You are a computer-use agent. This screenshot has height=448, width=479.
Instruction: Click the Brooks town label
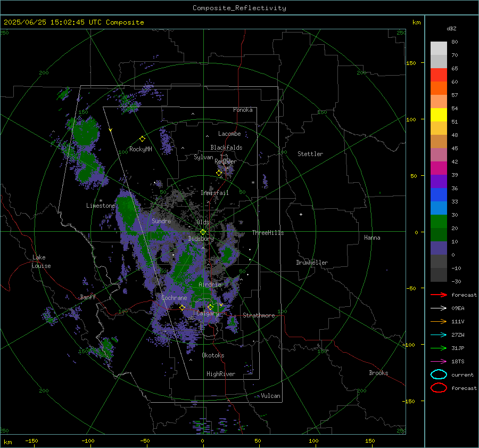378,373
